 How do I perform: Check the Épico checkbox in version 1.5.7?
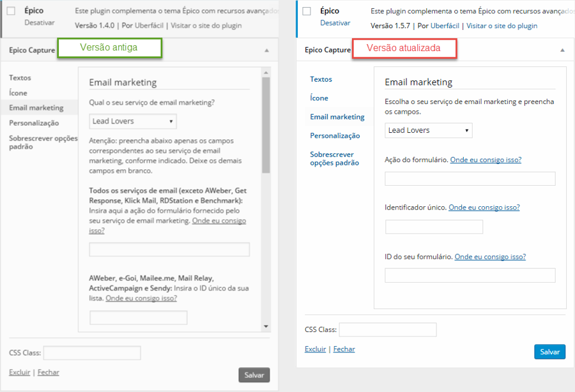(307, 11)
